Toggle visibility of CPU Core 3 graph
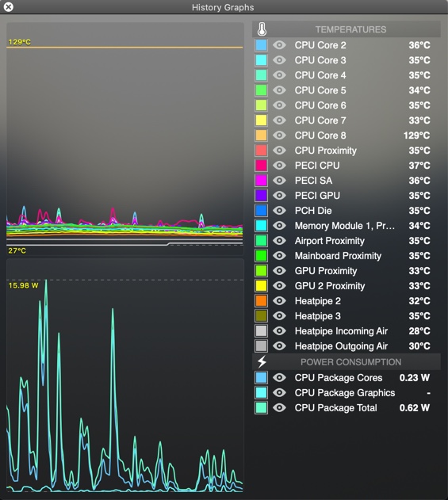This screenshot has width=448, height=500. click(279, 60)
